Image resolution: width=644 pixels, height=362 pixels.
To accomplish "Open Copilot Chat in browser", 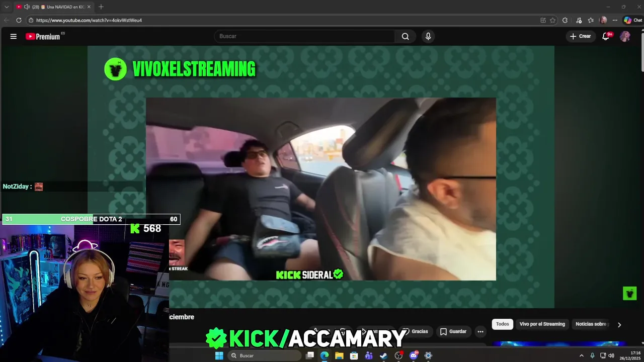I will click(633, 20).
